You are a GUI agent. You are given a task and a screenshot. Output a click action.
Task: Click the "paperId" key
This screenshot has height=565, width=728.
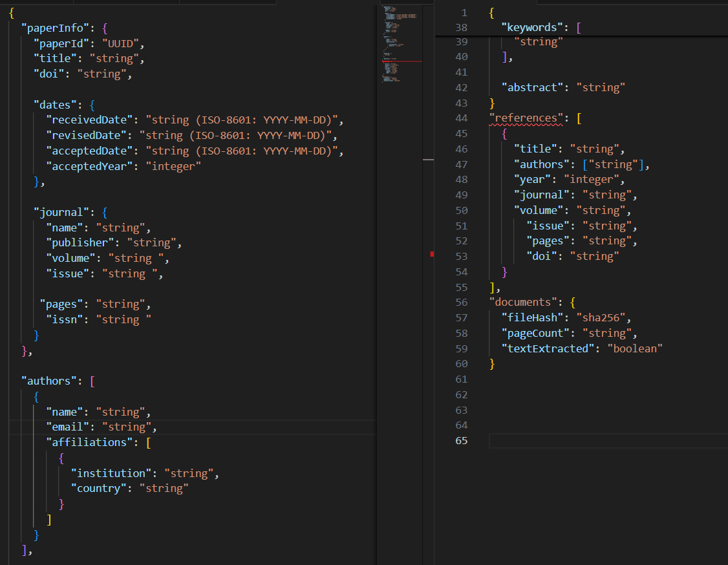[61, 44]
